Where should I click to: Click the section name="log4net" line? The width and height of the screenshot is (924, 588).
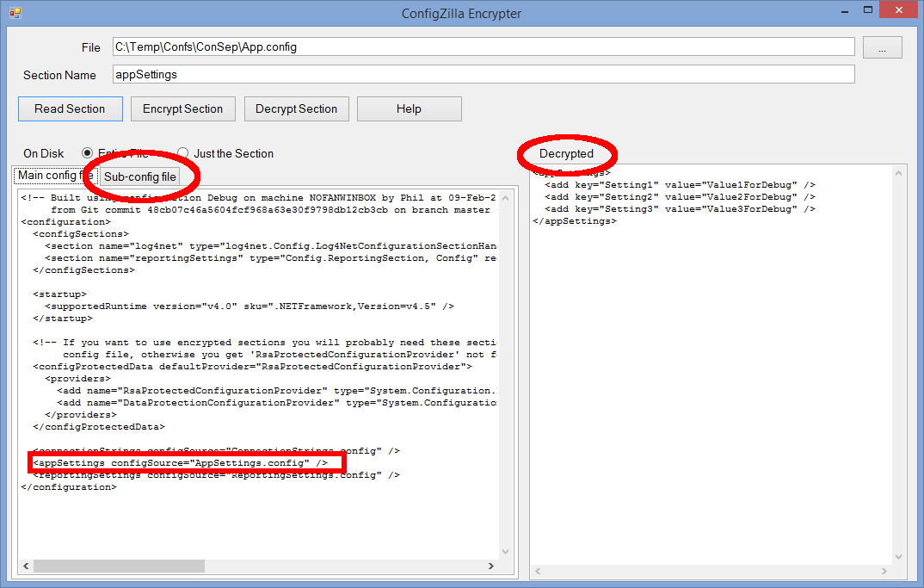point(271,246)
